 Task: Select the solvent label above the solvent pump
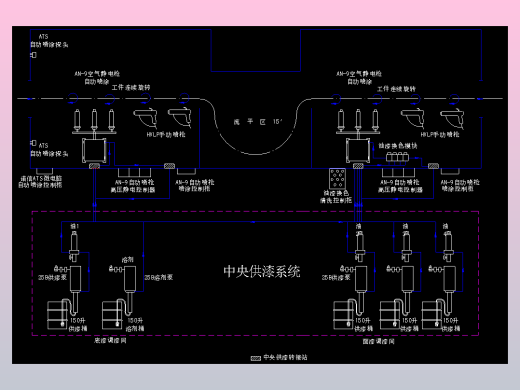(128, 259)
